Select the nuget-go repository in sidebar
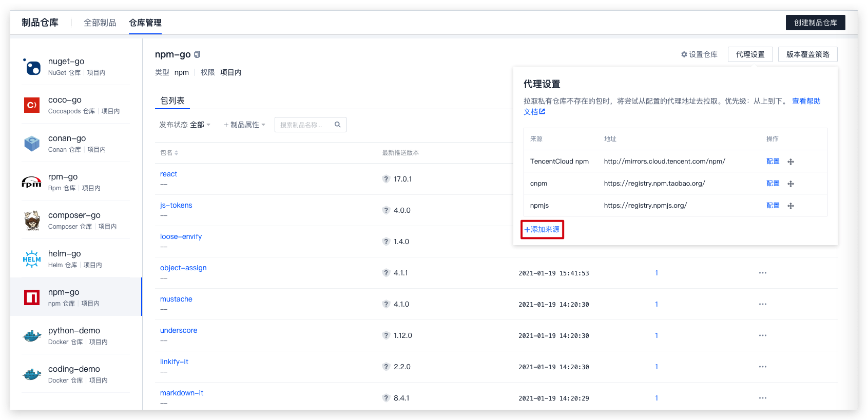868x420 pixels. (x=76, y=67)
